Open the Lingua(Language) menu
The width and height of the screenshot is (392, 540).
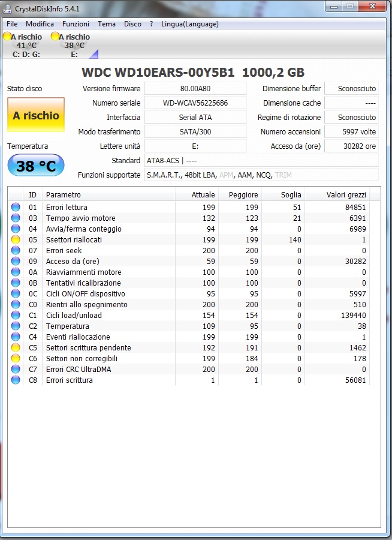pos(189,24)
